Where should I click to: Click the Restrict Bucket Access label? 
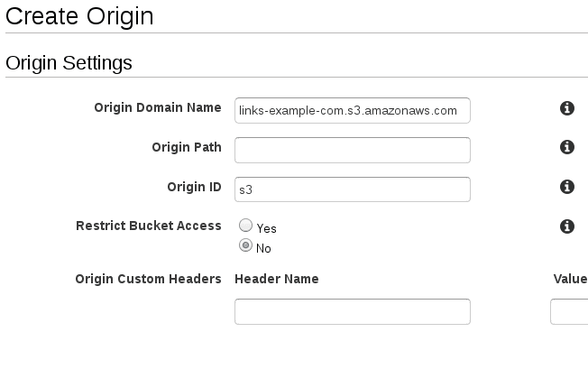(x=149, y=226)
